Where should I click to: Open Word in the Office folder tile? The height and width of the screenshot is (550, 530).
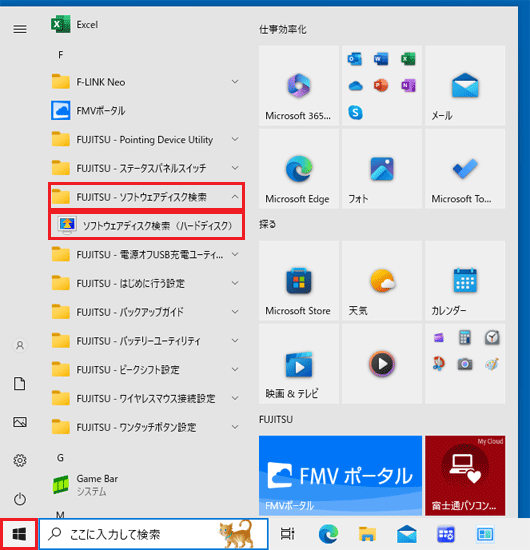point(381,59)
